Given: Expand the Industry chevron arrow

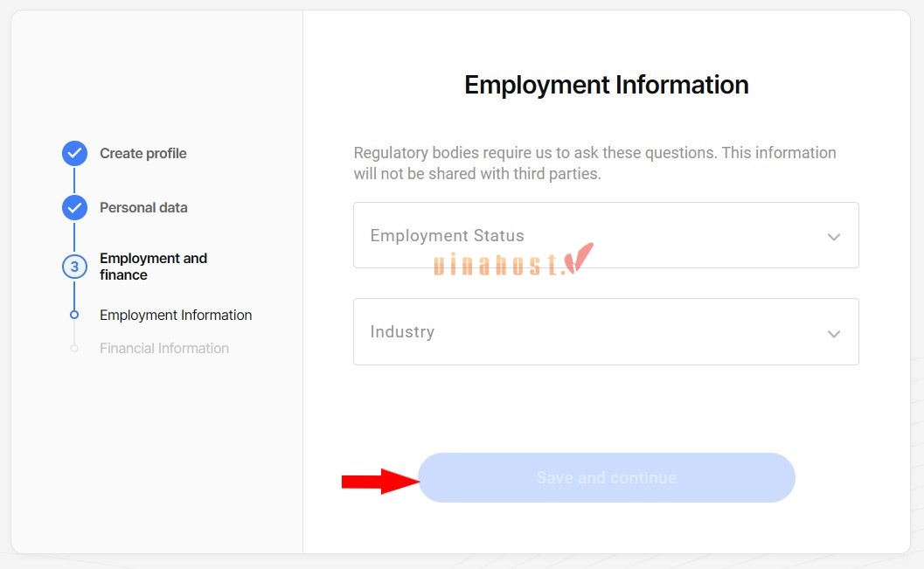Looking at the screenshot, I should coord(834,333).
